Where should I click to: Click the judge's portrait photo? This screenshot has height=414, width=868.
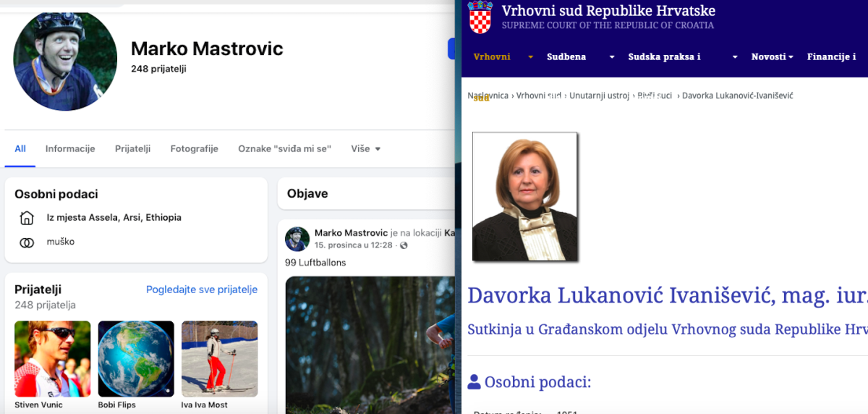(x=524, y=196)
